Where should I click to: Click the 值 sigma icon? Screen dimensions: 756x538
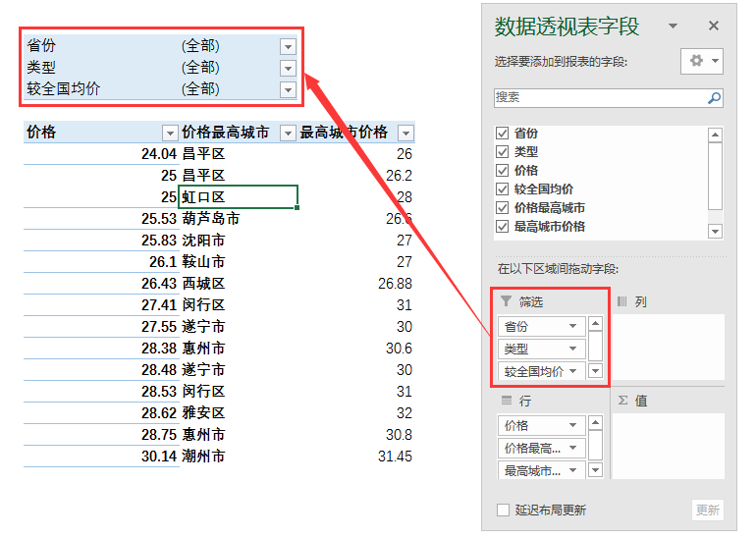[622, 401]
